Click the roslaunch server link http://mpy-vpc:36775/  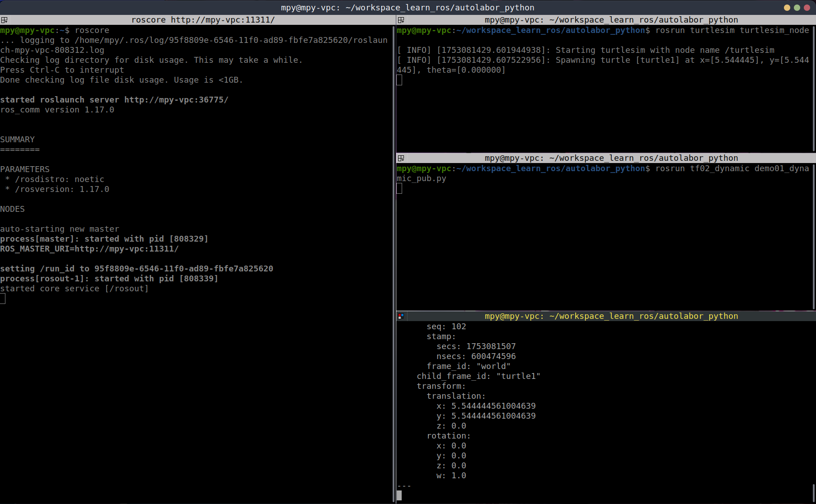click(176, 100)
